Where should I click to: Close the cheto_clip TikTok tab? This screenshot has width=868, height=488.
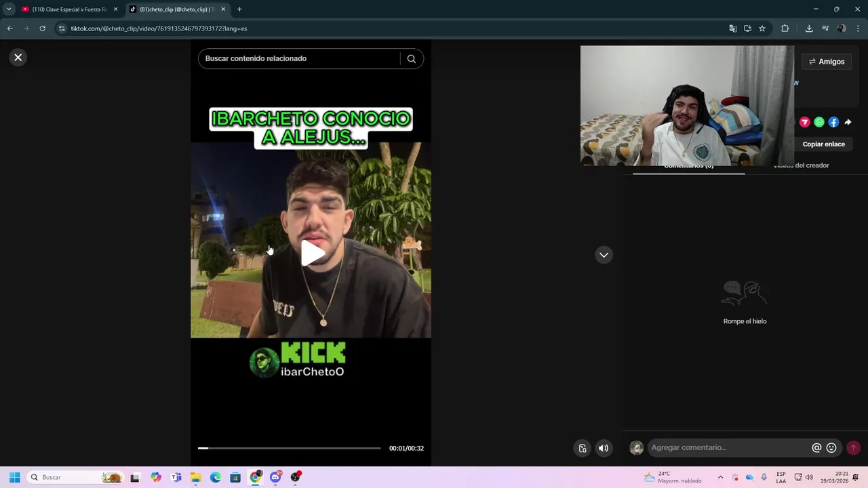[223, 9]
